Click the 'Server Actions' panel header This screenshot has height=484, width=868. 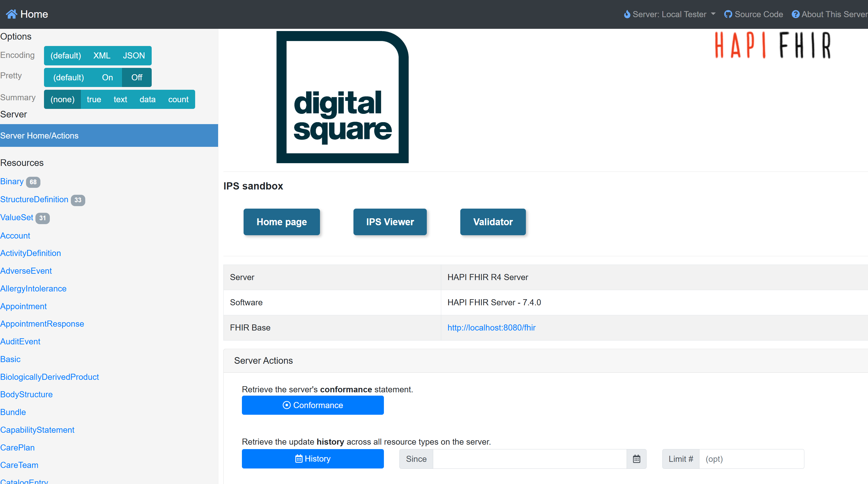pos(546,360)
